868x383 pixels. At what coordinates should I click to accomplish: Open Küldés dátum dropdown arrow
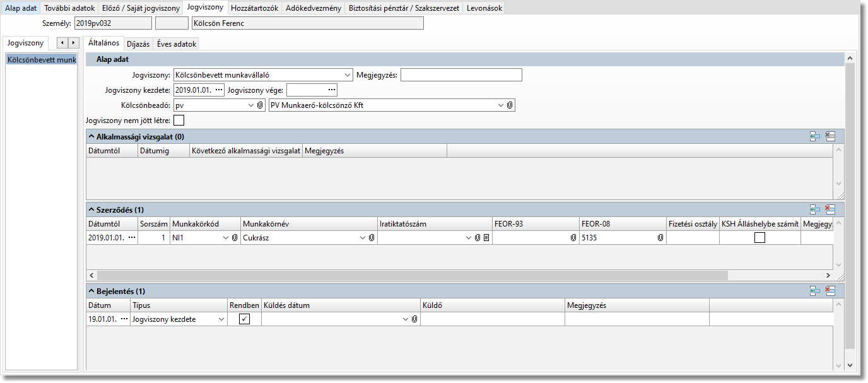(406, 319)
